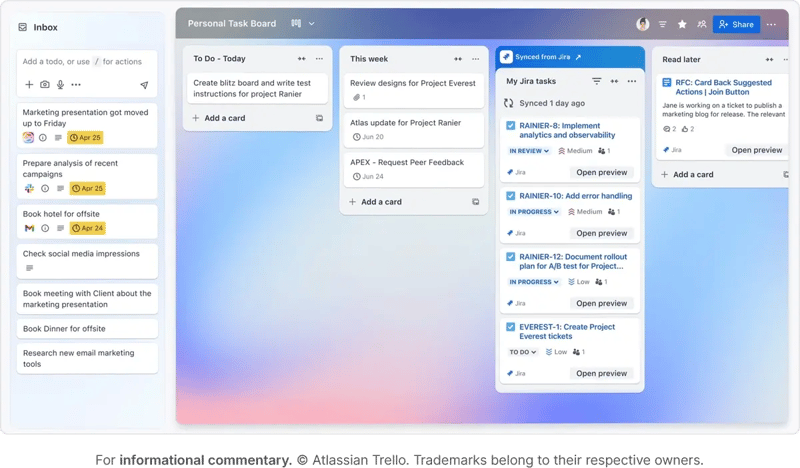
Task: Open RAINIER-8 Implement analytics link
Action: coord(567,130)
